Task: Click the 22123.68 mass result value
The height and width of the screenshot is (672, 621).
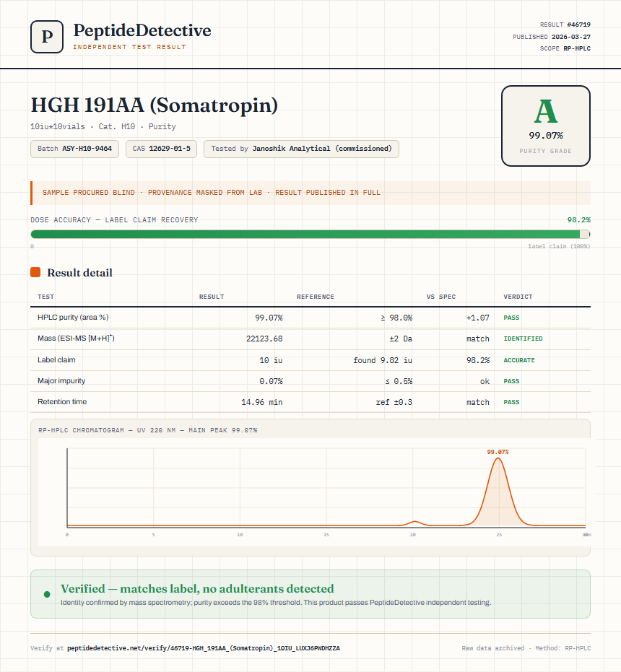Action: tap(264, 339)
